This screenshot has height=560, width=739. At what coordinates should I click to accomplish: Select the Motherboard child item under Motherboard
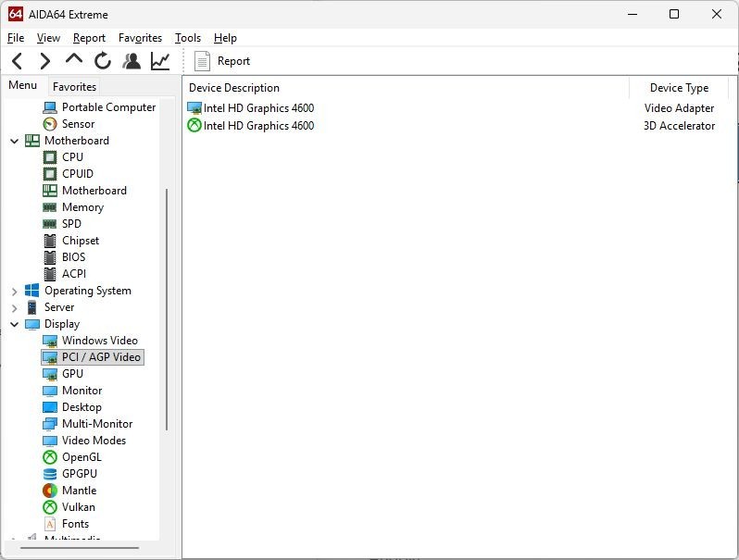pos(94,191)
